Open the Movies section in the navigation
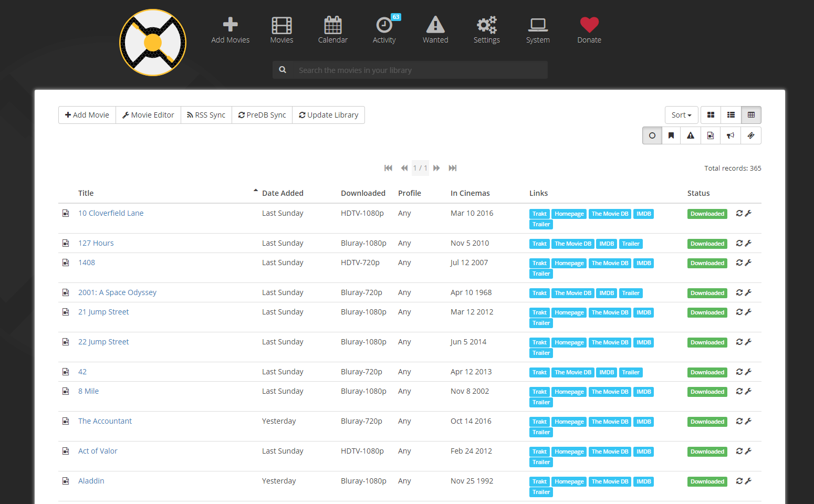814x504 pixels. click(x=281, y=30)
